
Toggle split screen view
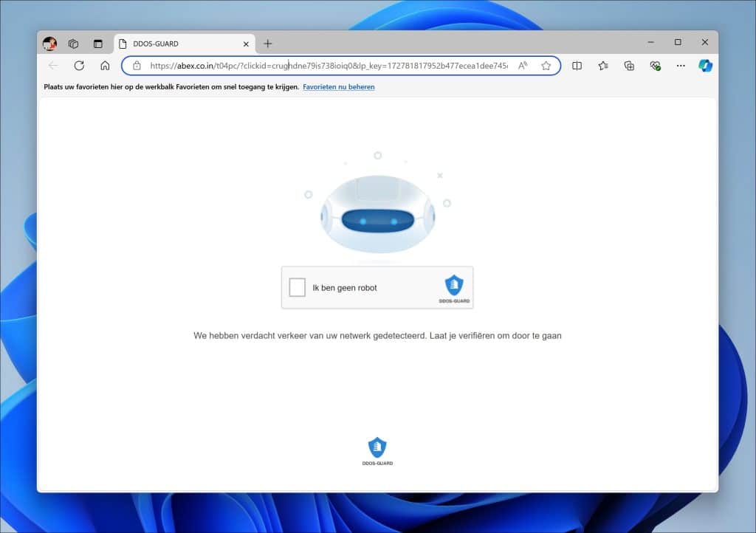[x=577, y=66]
